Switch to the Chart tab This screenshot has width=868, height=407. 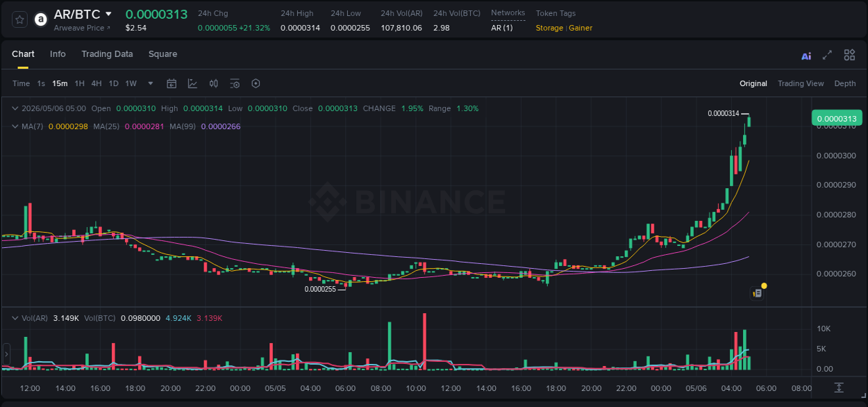[x=23, y=54]
